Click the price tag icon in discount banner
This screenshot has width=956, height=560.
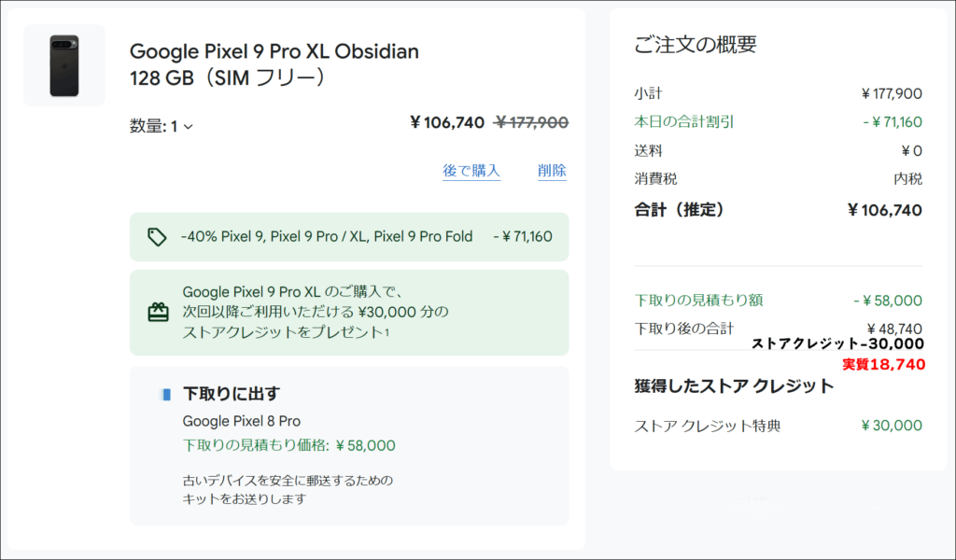[x=157, y=237]
